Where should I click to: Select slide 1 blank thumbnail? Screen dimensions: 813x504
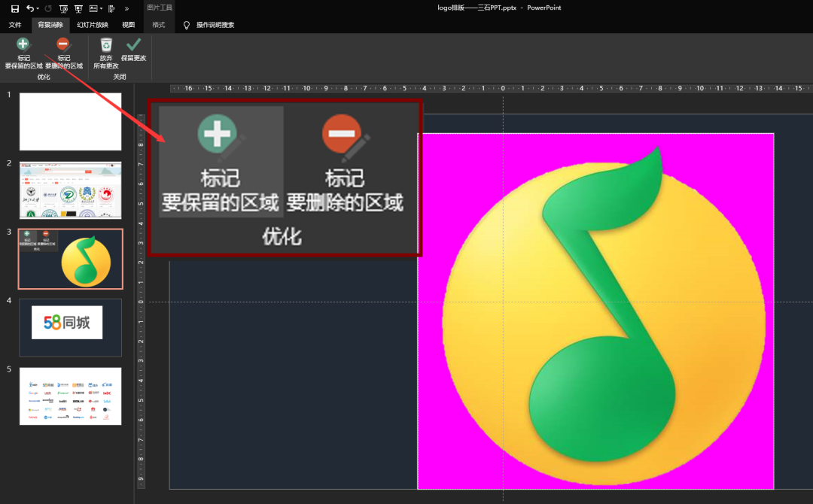71,122
